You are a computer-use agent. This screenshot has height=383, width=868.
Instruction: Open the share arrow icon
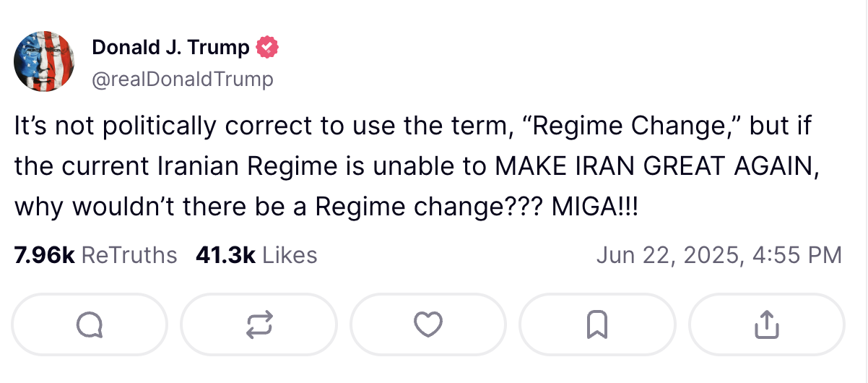tap(765, 324)
